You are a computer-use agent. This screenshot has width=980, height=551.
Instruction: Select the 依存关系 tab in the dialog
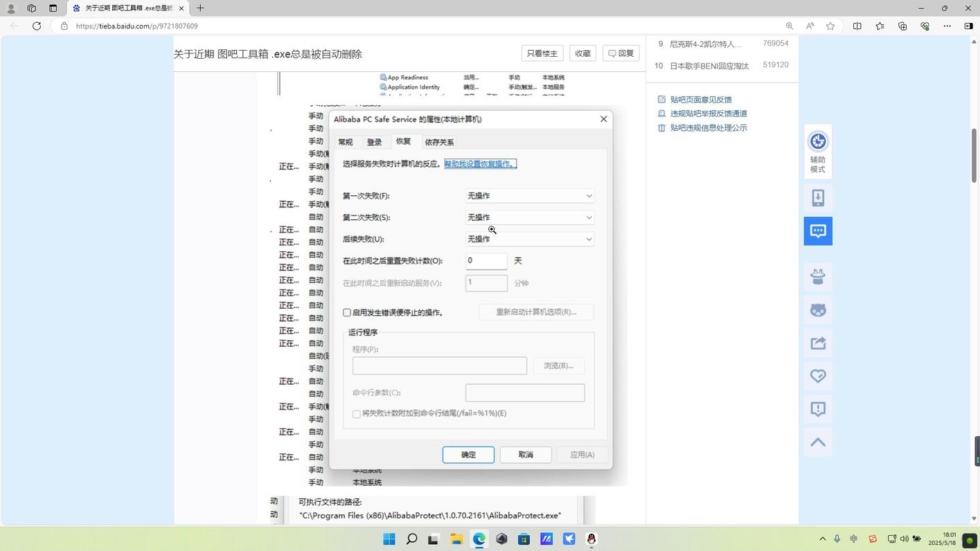[x=439, y=142]
